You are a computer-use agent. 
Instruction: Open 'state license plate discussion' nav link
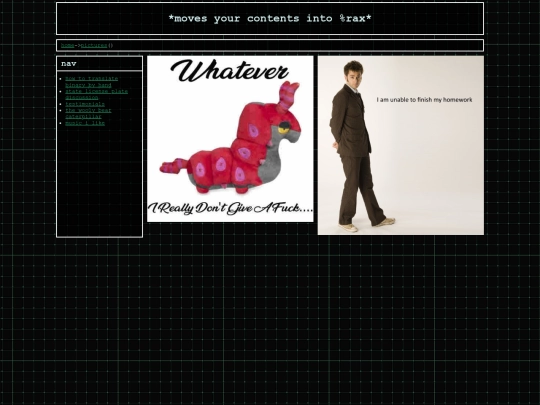(96, 94)
